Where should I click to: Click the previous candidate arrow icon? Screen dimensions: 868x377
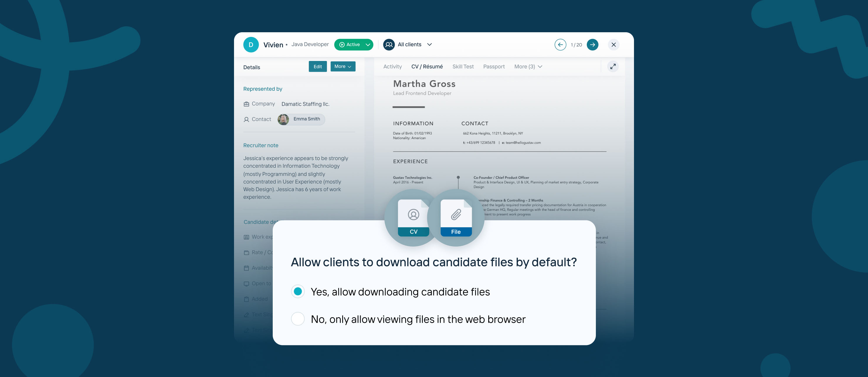point(560,45)
